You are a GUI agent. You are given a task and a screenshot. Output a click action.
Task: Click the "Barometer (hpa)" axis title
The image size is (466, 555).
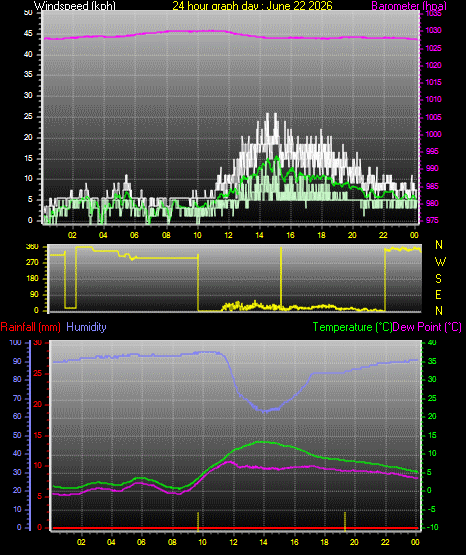coord(409,6)
